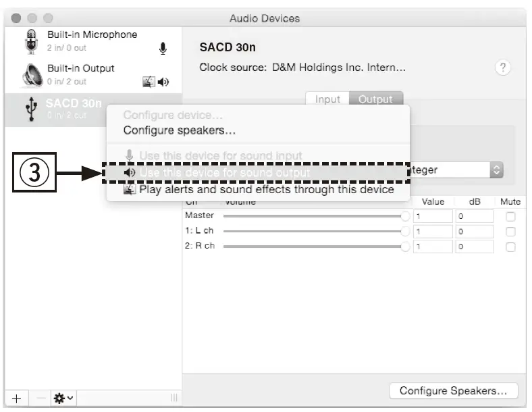
Task: Click the plus add device button
Action: [x=16, y=398]
